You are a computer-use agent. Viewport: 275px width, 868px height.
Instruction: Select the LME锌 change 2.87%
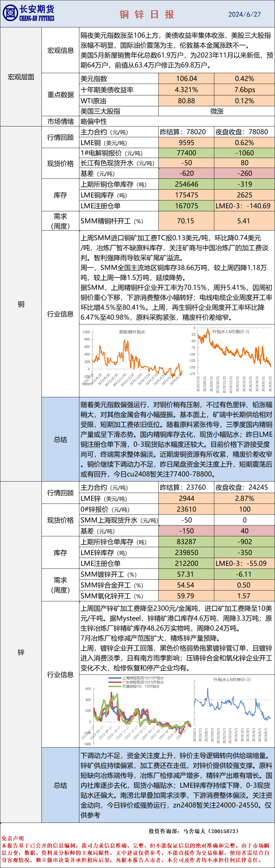(244, 498)
